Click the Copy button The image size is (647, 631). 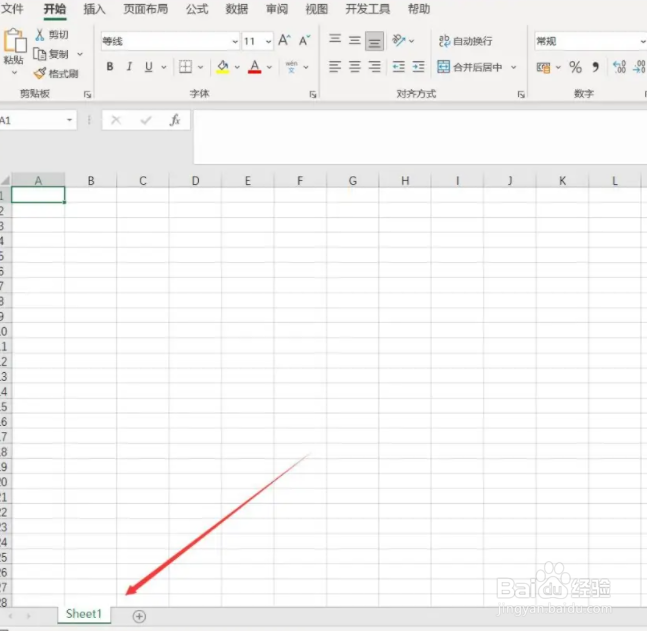click(51, 54)
